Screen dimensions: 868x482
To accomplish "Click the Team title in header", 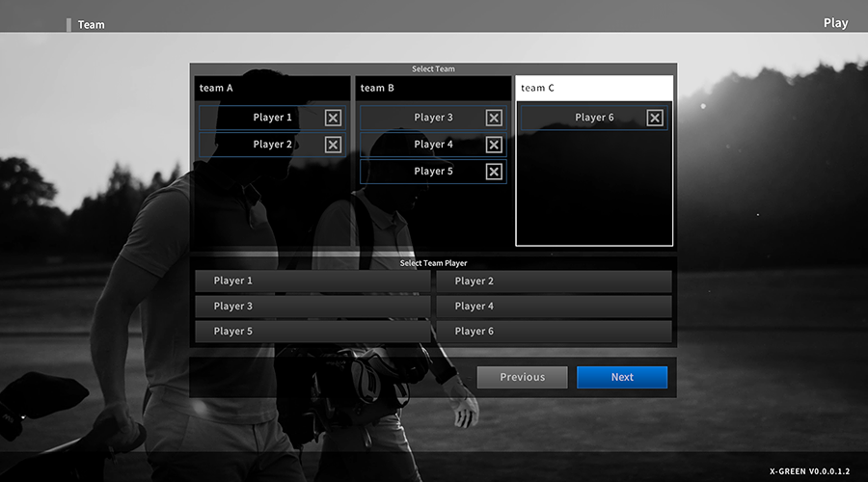I will 92,24.
